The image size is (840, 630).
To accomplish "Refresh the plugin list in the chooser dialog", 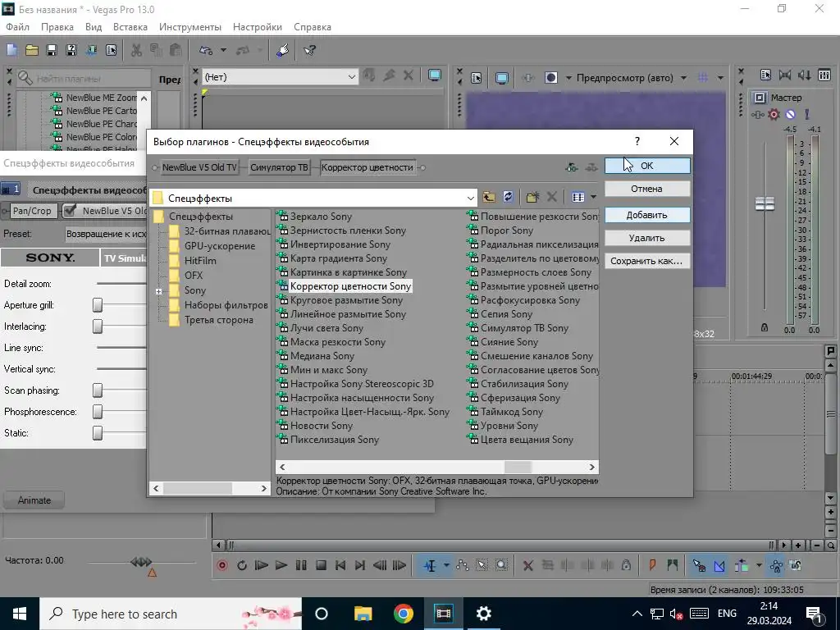I will [x=509, y=197].
